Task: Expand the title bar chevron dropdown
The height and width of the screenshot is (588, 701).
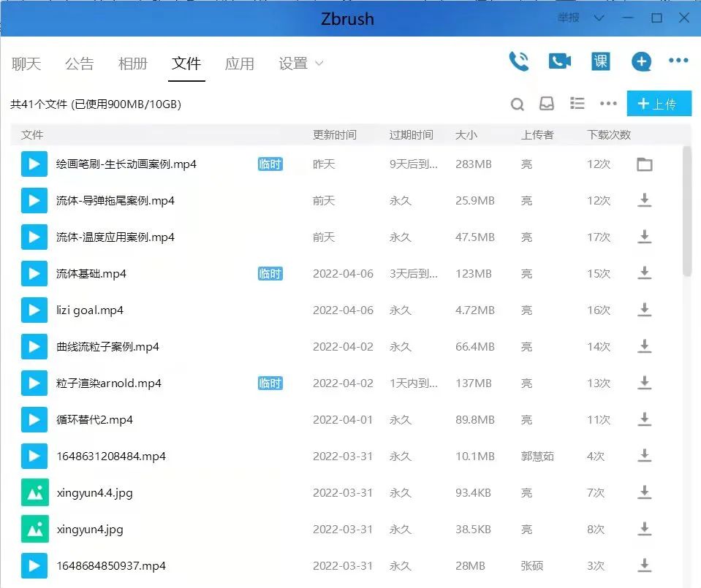Action: [599, 18]
